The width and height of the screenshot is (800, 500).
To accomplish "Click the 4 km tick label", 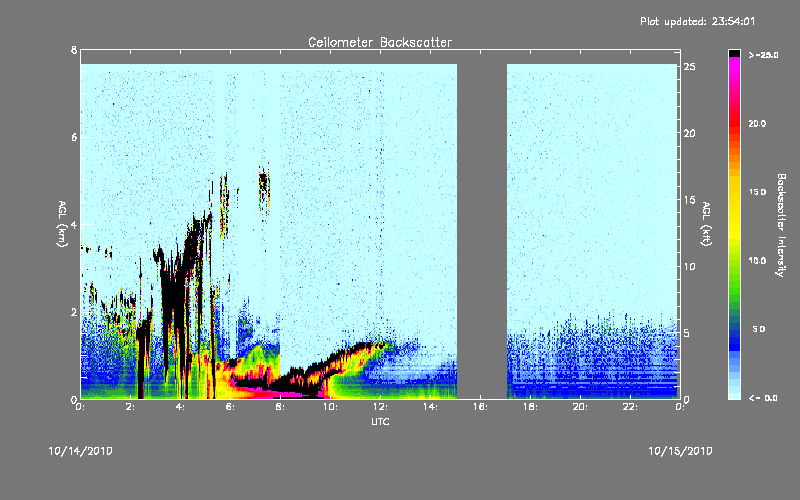I will coord(74,224).
